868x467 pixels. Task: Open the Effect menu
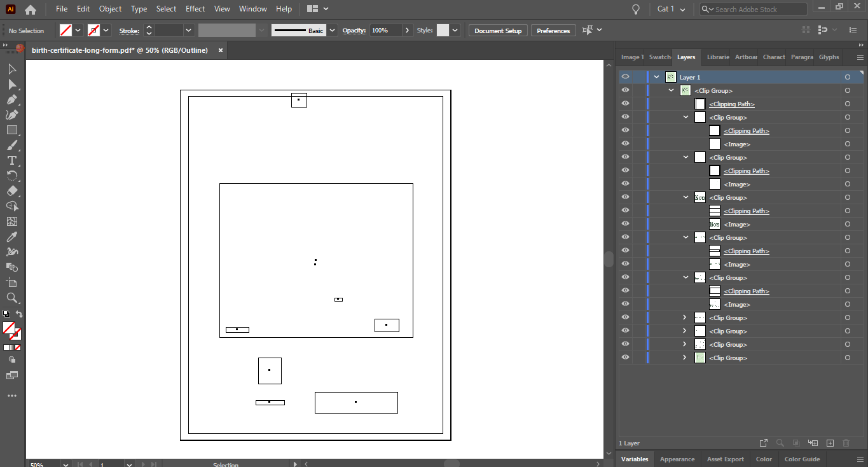click(x=195, y=9)
